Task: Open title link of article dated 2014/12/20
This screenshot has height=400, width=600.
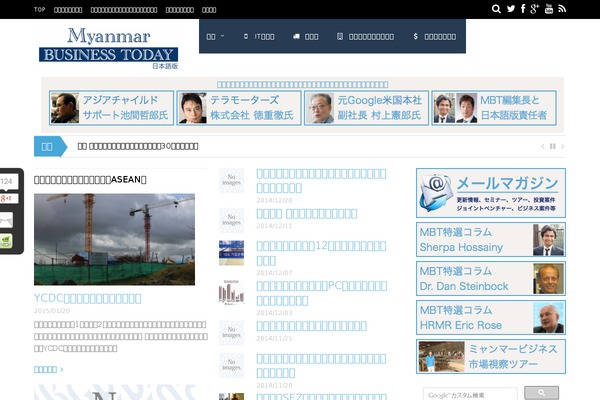Action: tap(321, 181)
